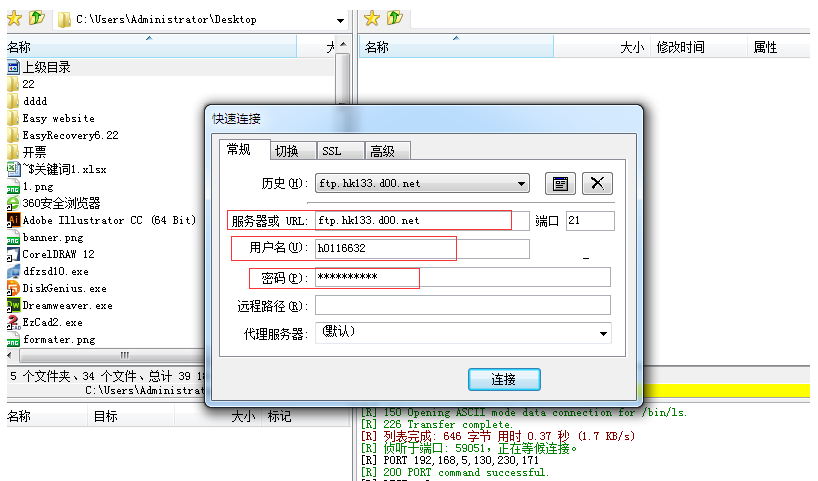This screenshot has width=818, height=481.
Task: Click the delete history X button
Action: click(x=597, y=183)
